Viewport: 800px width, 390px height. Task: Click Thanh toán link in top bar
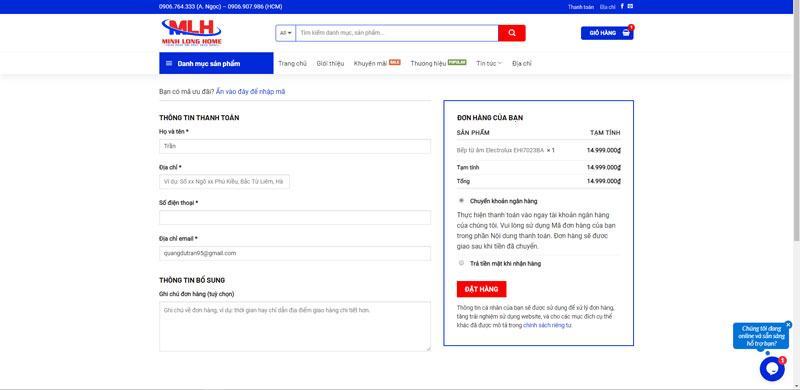(581, 7)
